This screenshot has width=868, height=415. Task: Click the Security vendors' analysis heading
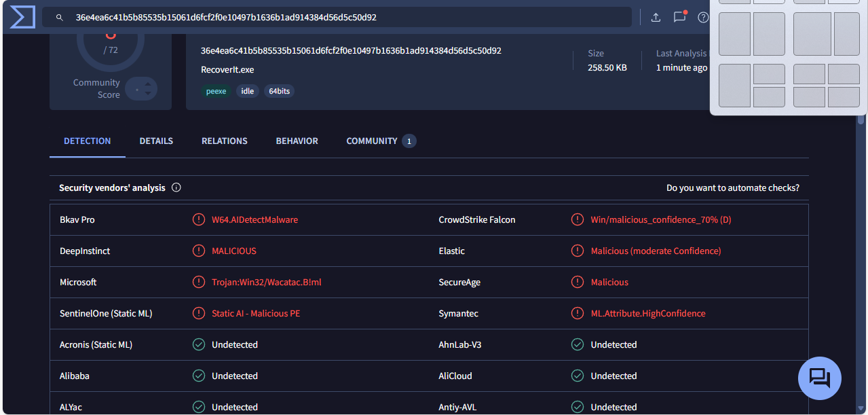[112, 188]
